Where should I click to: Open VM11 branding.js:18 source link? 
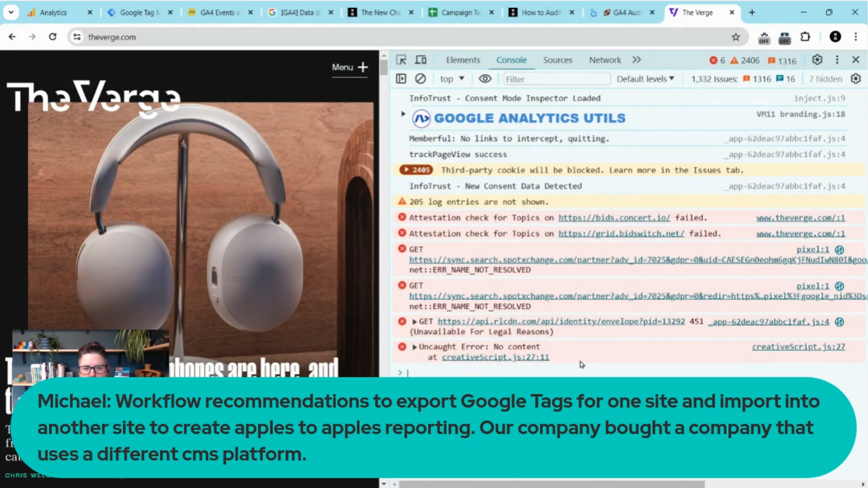pos(801,114)
